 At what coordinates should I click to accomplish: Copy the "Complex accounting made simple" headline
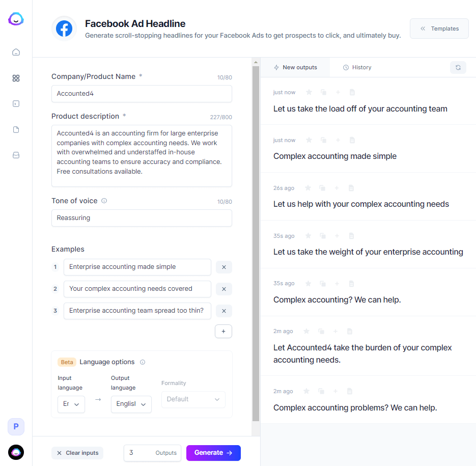click(323, 140)
